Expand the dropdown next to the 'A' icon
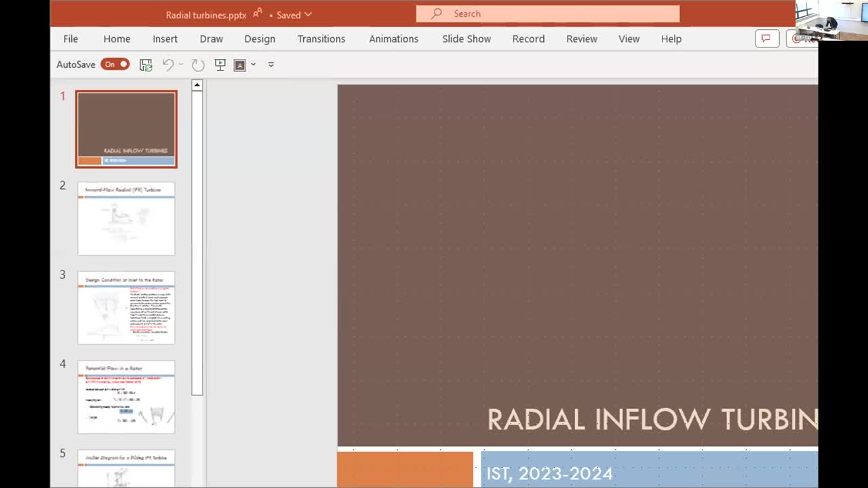 [x=253, y=65]
